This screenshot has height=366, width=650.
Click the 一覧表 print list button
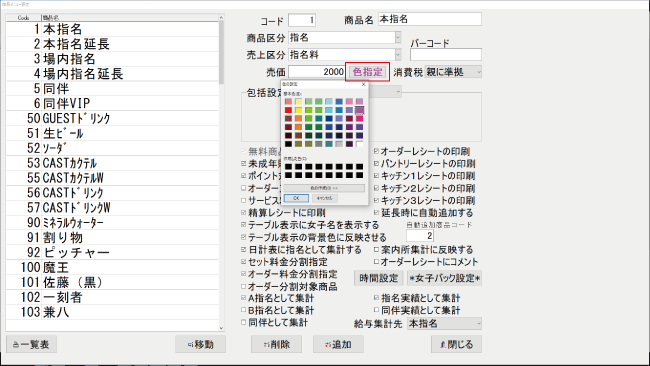(32, 344)
